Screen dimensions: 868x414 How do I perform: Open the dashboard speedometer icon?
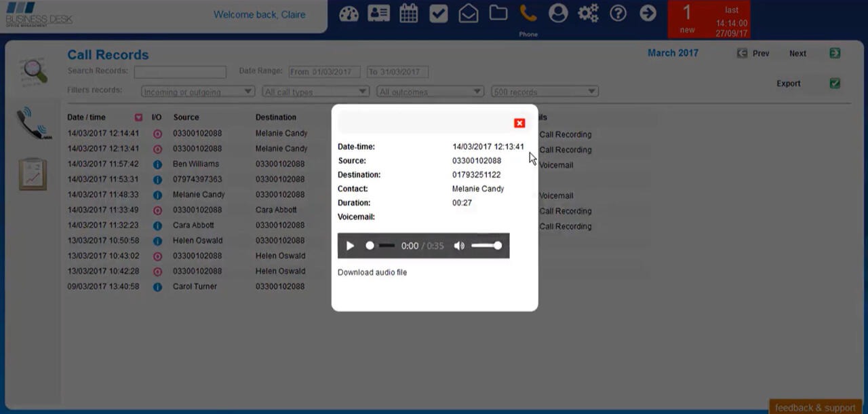(349, 14)
